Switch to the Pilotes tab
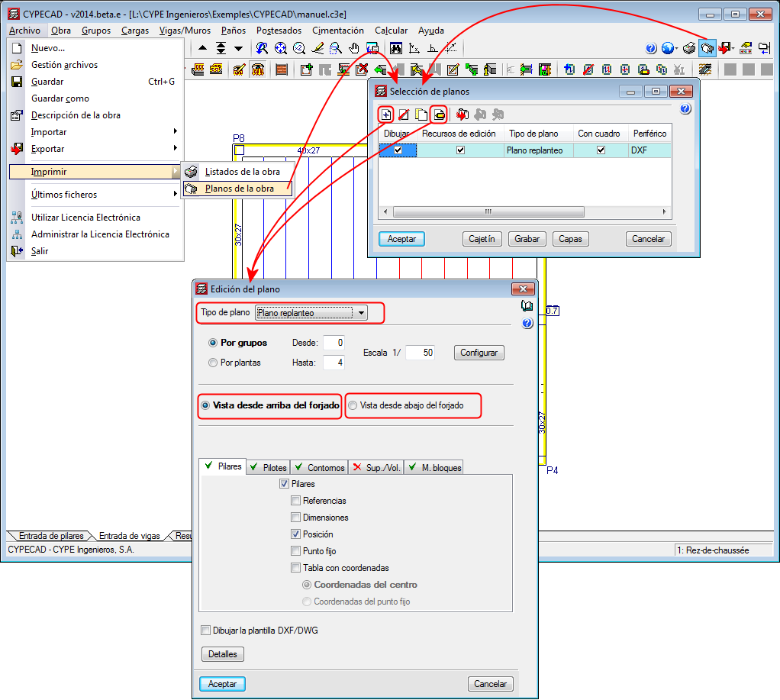 tap(269, 468)
